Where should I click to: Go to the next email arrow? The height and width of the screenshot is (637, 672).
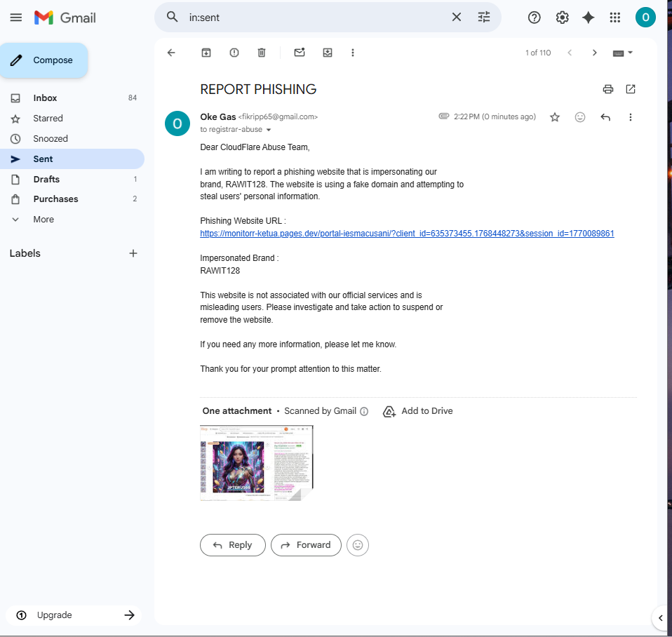tap(594, 53)
